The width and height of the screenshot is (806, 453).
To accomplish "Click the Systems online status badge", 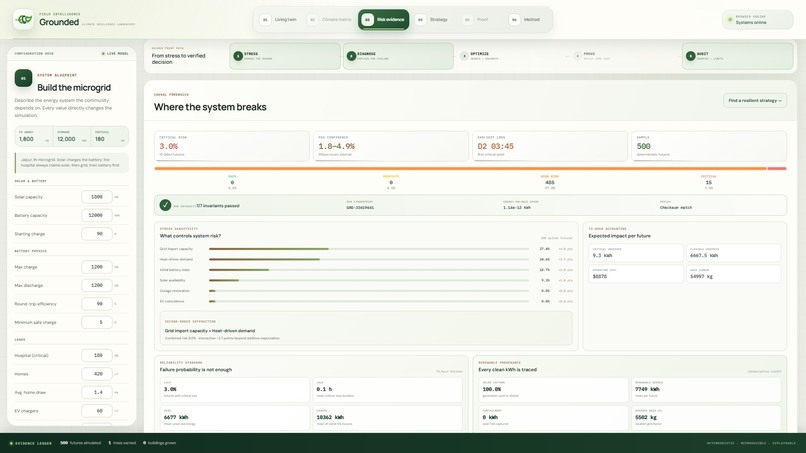I will pyautogui.click(x=757, y=20).
